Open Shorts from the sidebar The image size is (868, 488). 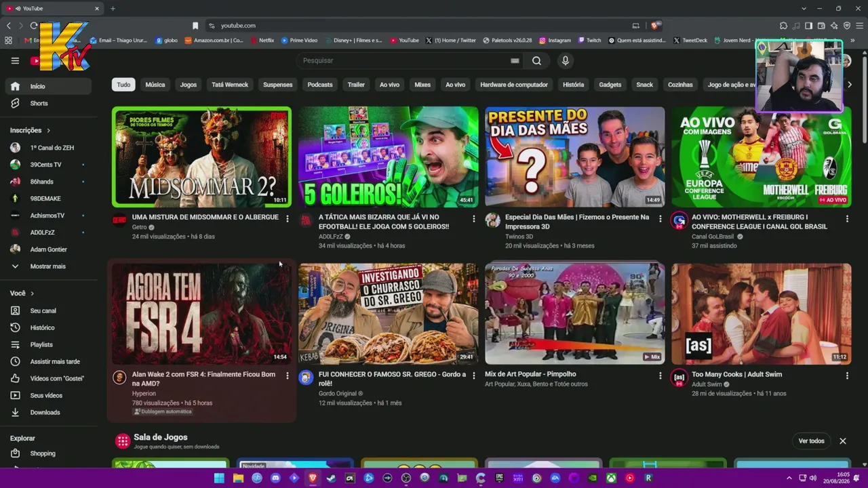coord(48,103)
